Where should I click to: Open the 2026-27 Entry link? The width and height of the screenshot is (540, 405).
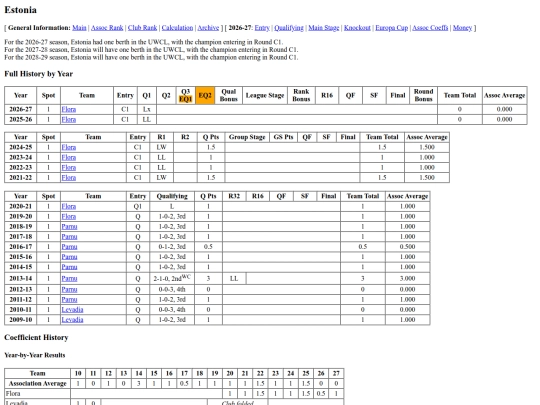[x=262, y=28]
